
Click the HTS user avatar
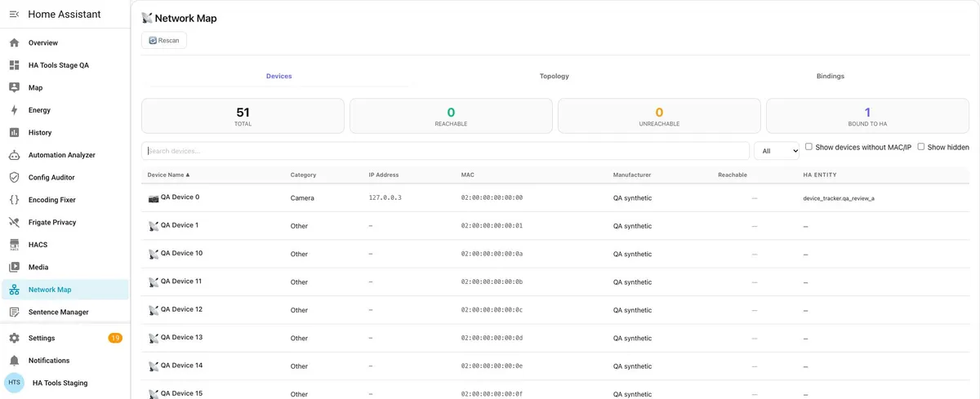coord(15,383)
